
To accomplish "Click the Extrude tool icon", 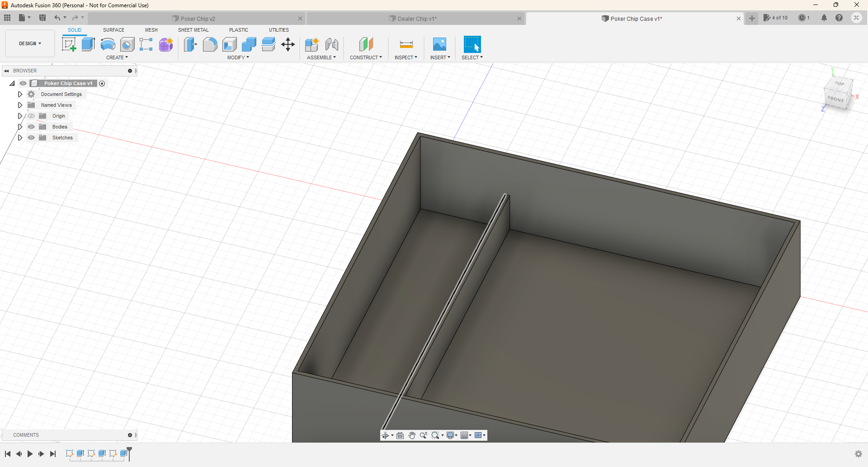I will coord(88,44).
